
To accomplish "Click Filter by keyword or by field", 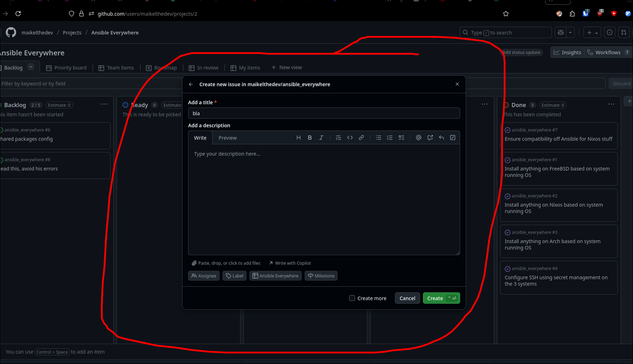I will [303, 84].
